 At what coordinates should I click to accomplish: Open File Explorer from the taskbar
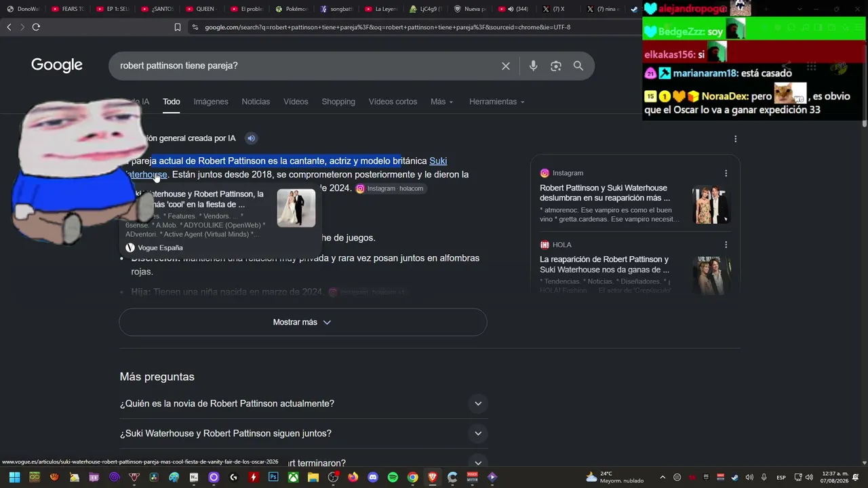coord(313,477)
